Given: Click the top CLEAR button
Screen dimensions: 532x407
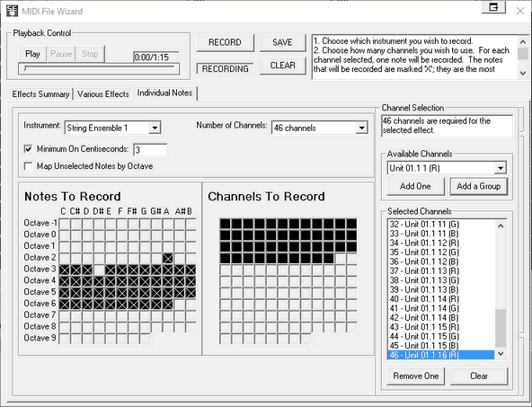Looking at the screenshot, I should [282, 65].
